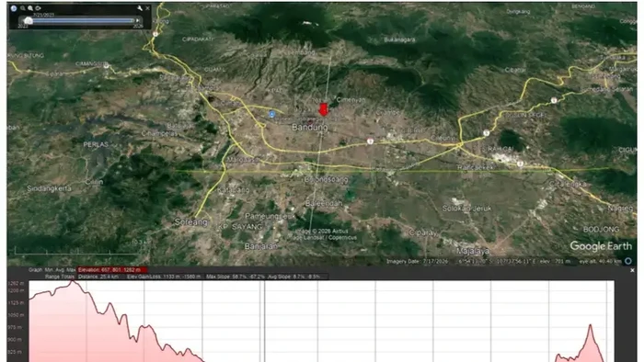Click the highest peak of elevation profile
Screen dimensions: 644x362
73,282
